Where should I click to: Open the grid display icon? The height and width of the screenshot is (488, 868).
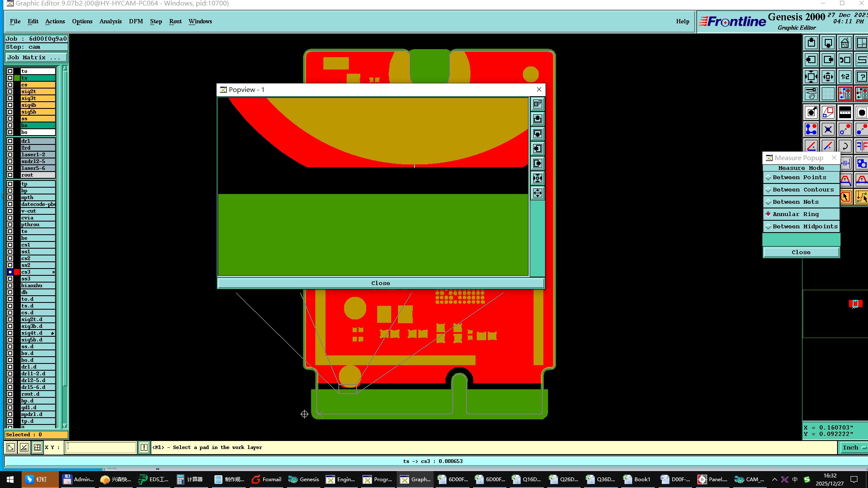click(x=828, y=94)
